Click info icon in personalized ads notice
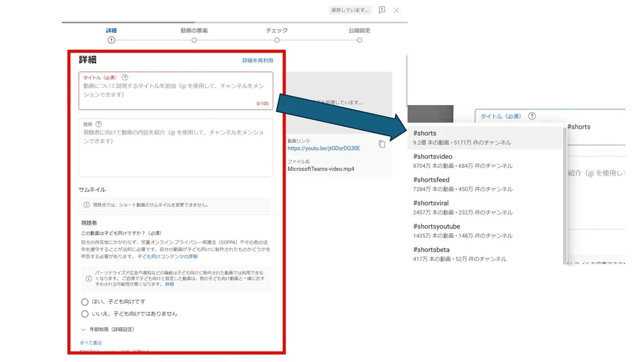The image size is (644, 362). (88, 279)
